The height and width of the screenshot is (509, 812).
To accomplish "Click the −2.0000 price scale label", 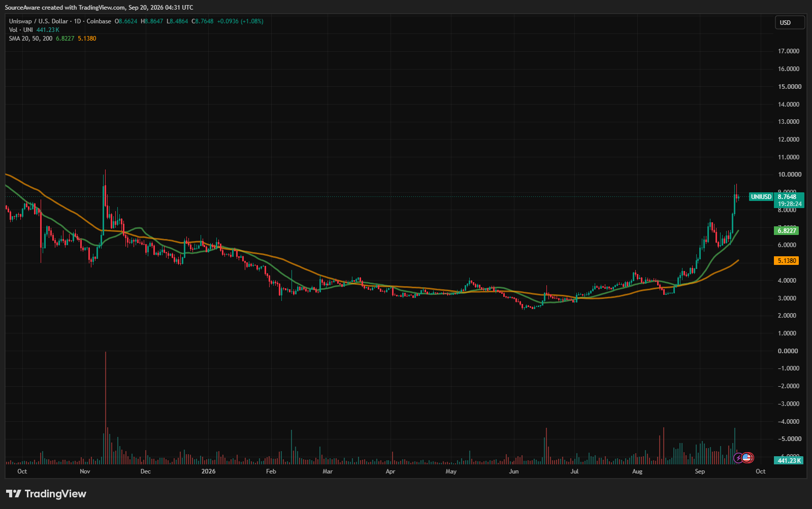I will click(789, 386).
